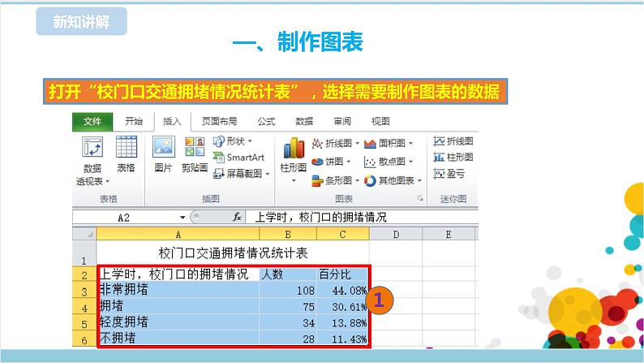Click the cell with value 108

click(x=288, y=290)
